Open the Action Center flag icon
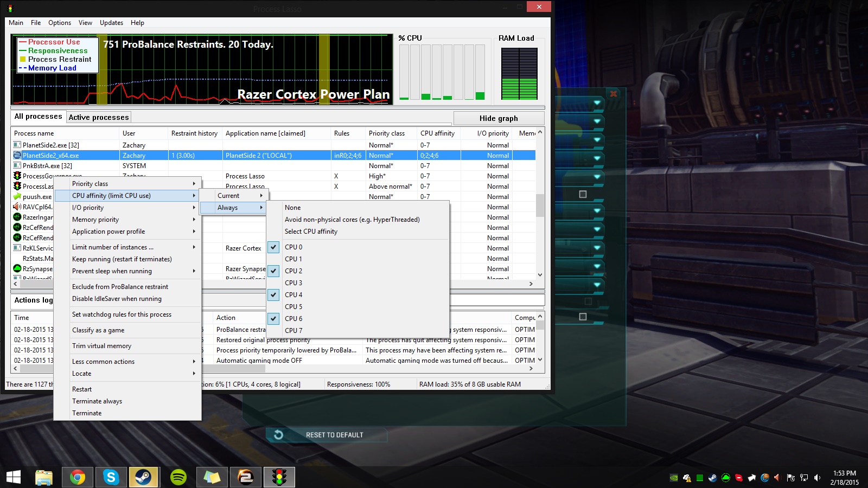 791,478
